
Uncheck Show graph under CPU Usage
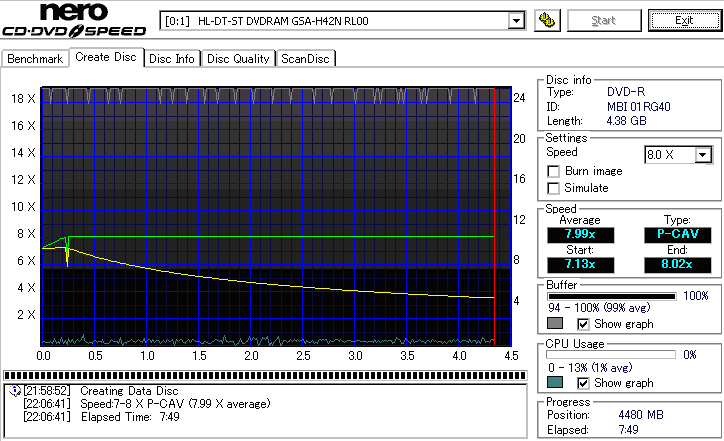coord(584,383)
